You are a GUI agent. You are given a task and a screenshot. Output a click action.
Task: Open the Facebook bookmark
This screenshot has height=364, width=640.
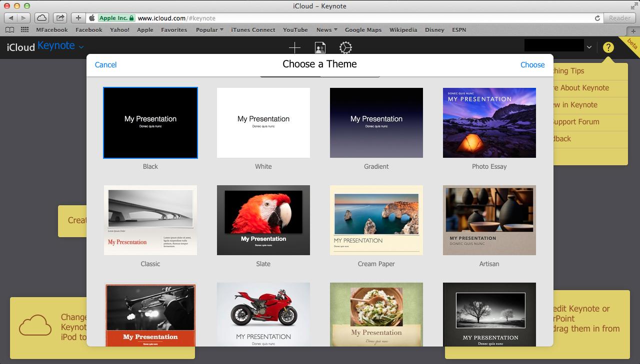tap(89, 30)
